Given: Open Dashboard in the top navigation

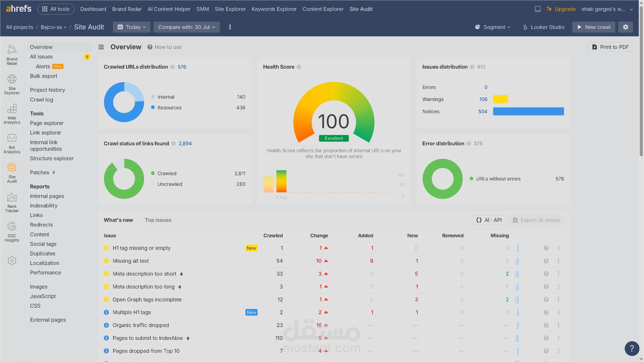Looking at the screenshot, I should 93,9.
